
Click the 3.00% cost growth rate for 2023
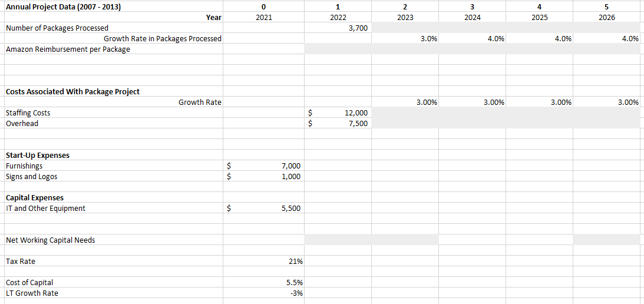point(427,102)
